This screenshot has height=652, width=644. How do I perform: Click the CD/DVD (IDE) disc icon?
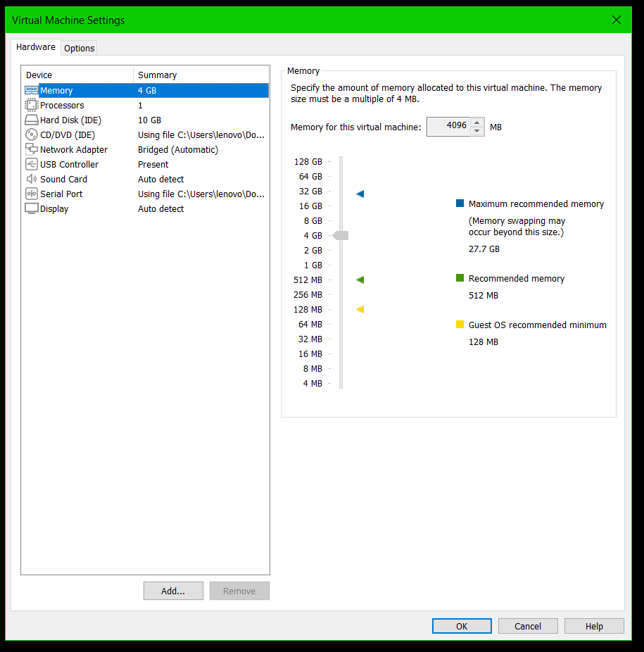pyautogui.click(x=32, y=134)
